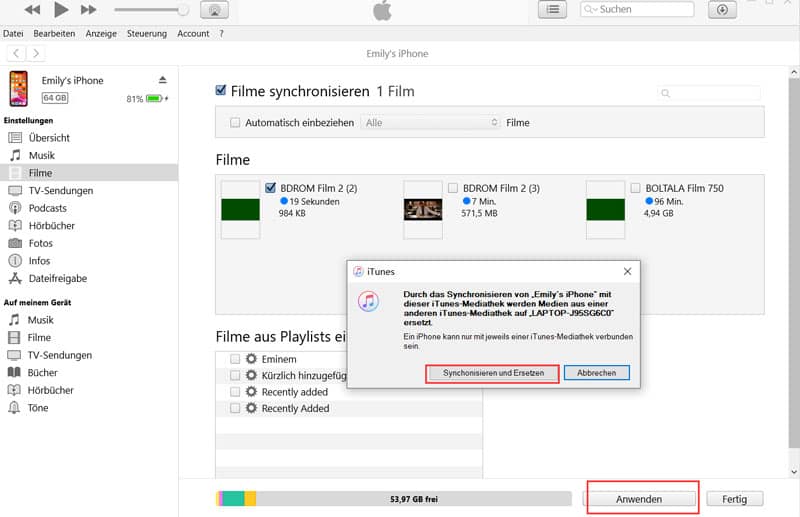The width and height of the screenshot is (800, 517).
Task: Open the list view button in toolbar
Action: click(x=552, y=9)
